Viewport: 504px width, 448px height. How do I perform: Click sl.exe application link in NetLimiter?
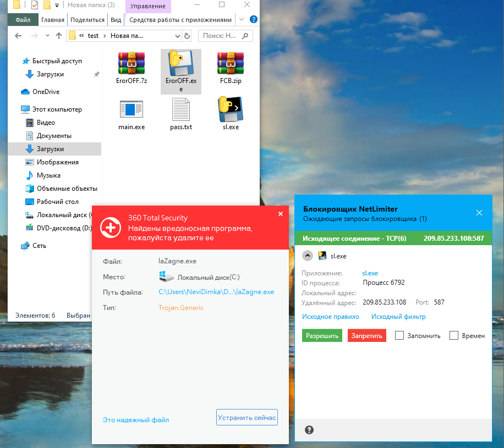point(370,273)
